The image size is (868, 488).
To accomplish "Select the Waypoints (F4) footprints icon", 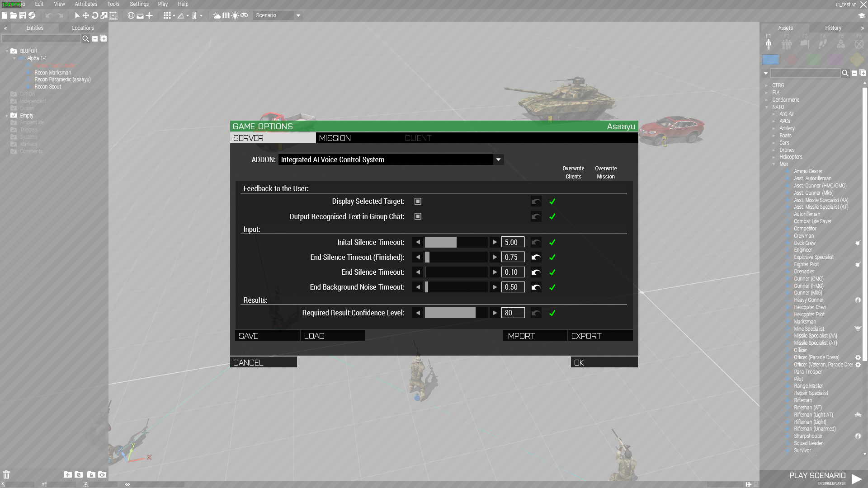I will (823, 44).
